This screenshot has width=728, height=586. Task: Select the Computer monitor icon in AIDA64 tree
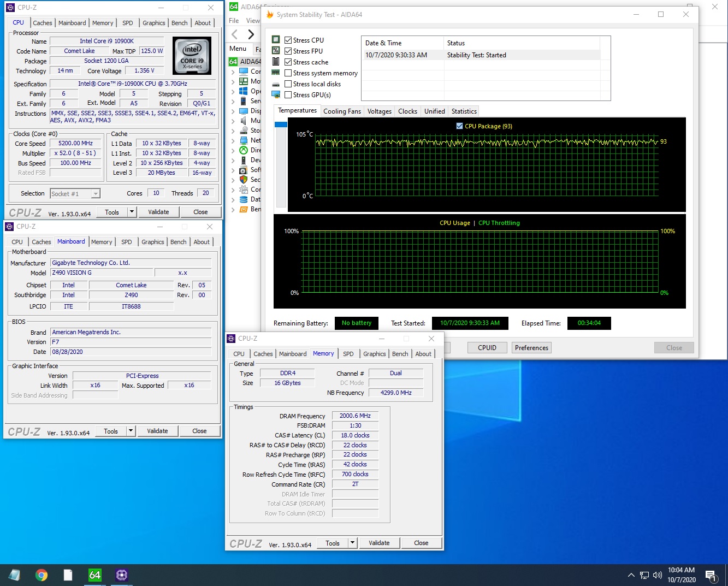(244, 72)
